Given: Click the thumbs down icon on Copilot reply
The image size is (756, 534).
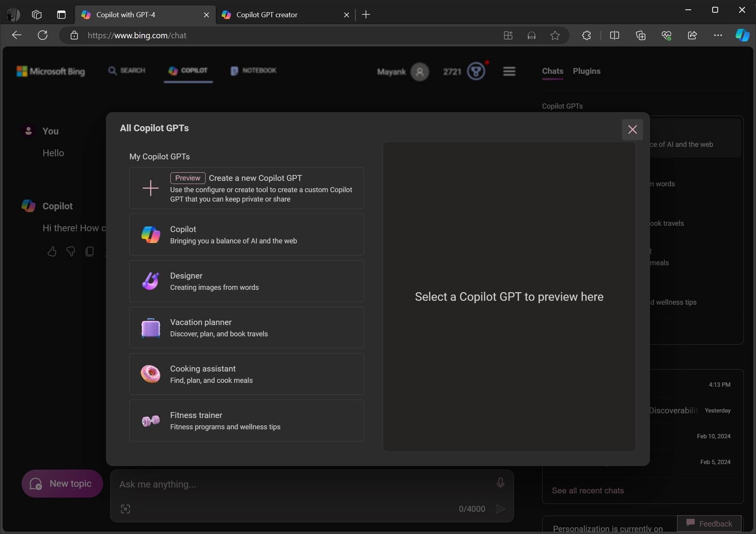Looking at the screenshot, I should pyautogui.click(x=71, y=251).
